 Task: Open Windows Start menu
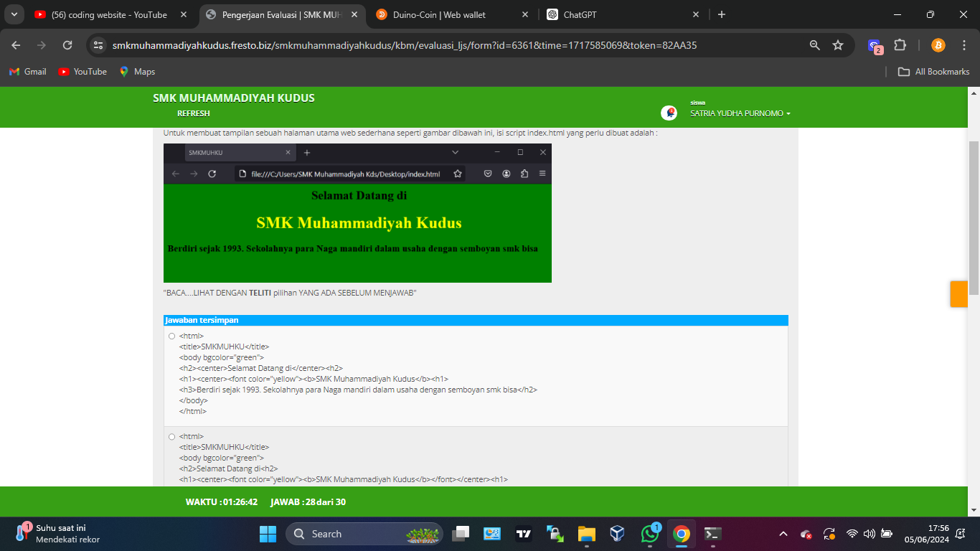pyautogui.click(x=268, y=534)
